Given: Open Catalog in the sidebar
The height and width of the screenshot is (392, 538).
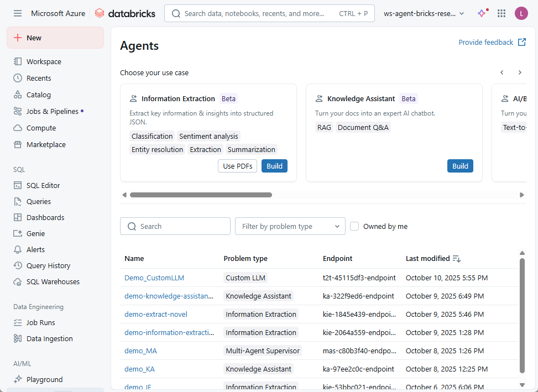Looking at the screenshot, I should coord(38,95).
